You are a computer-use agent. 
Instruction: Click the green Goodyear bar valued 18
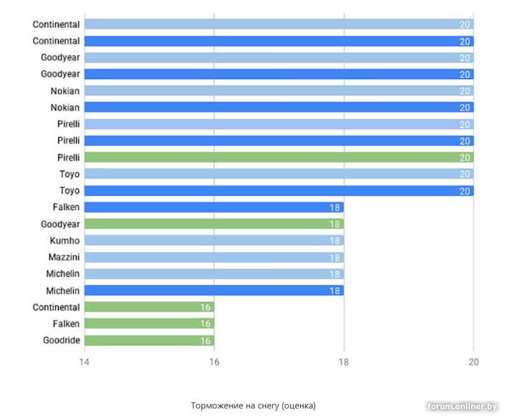click(214, 224)
